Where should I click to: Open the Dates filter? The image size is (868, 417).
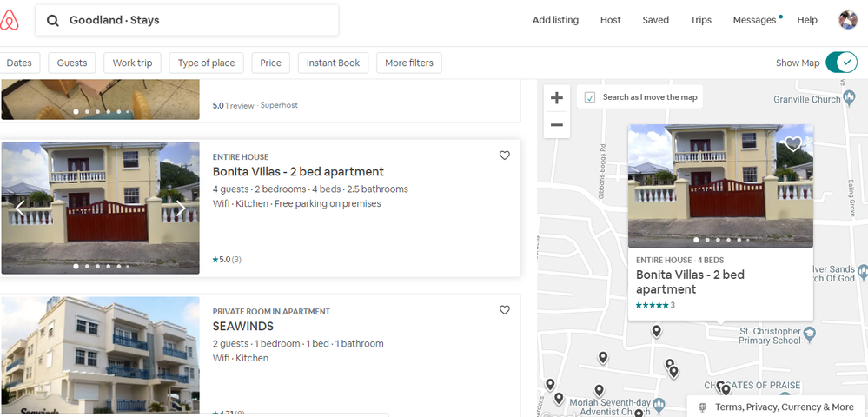19,63
